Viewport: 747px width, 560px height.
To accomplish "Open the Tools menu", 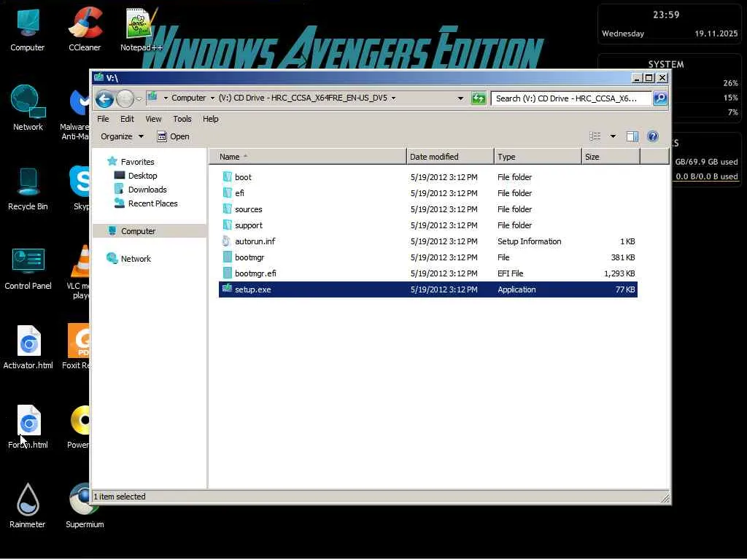I will [x=182, y=119].
